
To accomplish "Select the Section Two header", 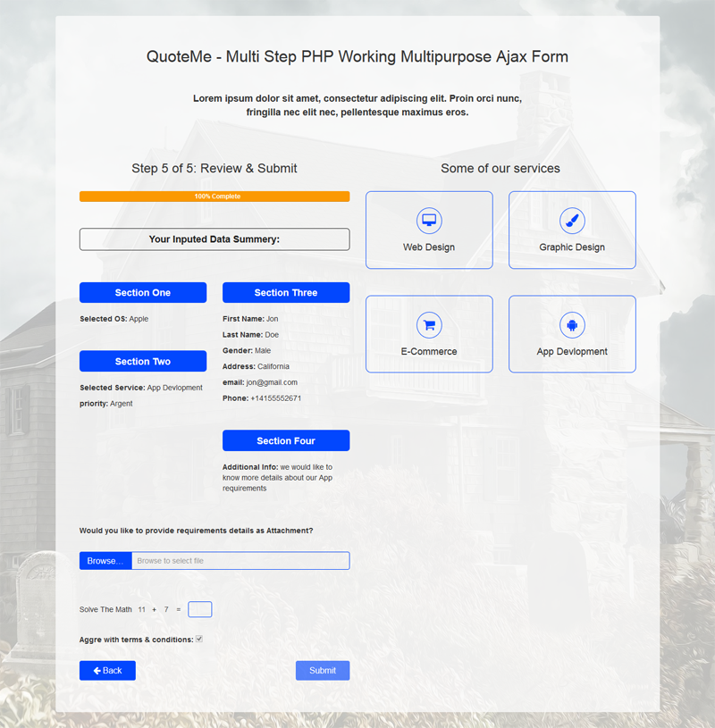I will pos(143,361).
